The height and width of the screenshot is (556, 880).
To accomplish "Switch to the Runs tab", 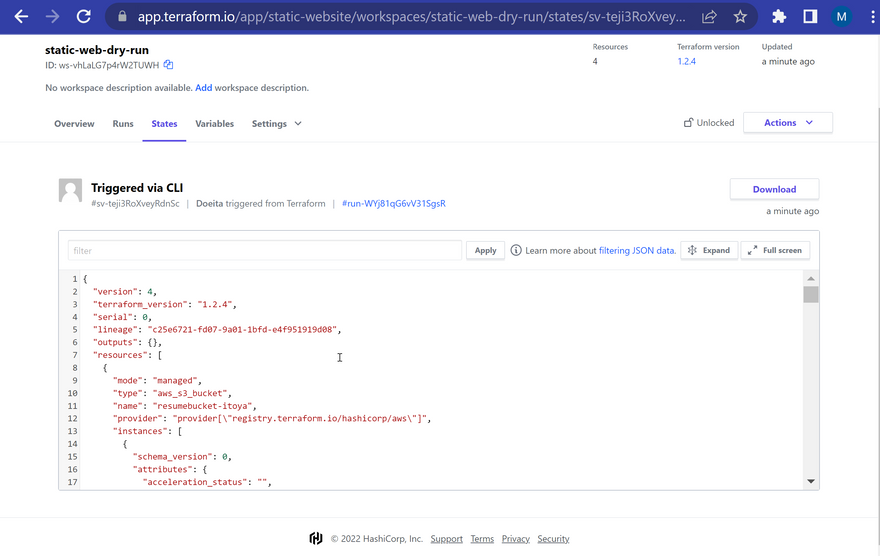I will [x=123, y=124].
